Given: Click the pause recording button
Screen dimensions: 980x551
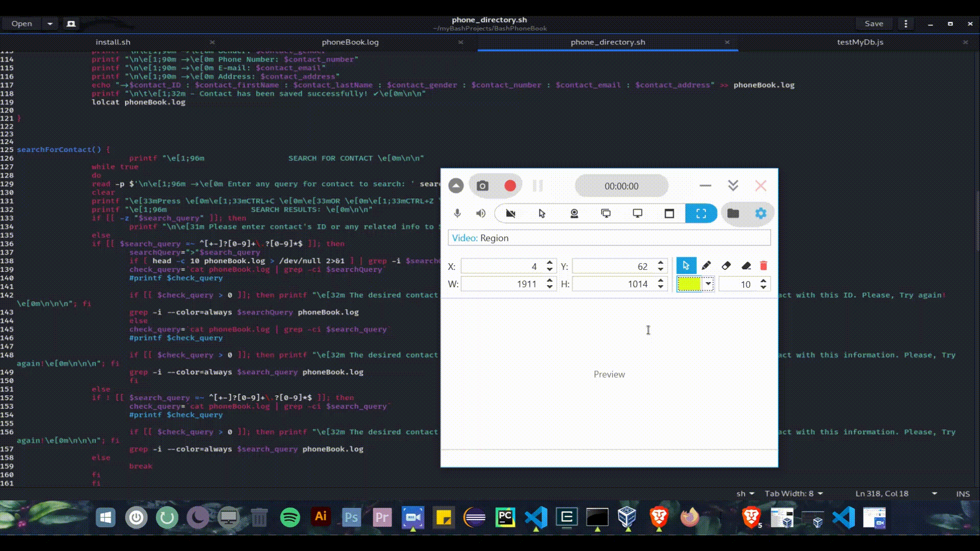Looking at the screenshot, I should (x=538, y=186).
